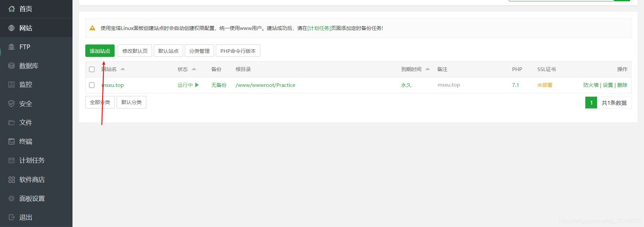Click the grid icon beside 软件商店
The width and height of the screenshot is (644, 227).
(11, 180)
